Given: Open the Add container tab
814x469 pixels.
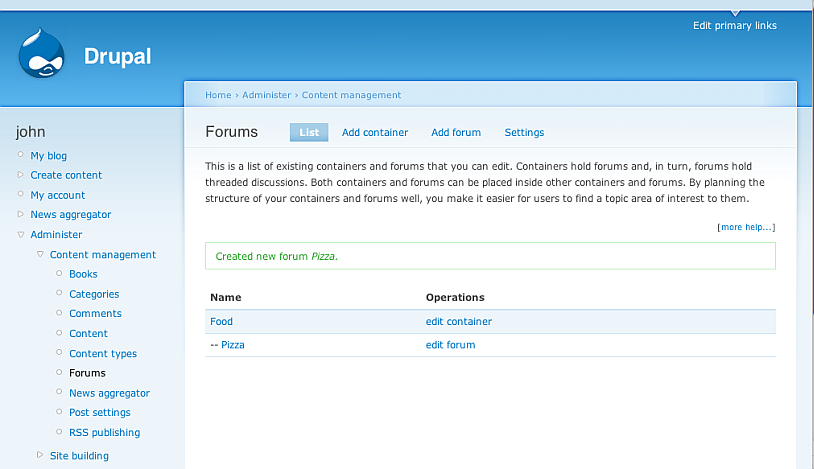Looking at the screenshot, I should (375, 132).
